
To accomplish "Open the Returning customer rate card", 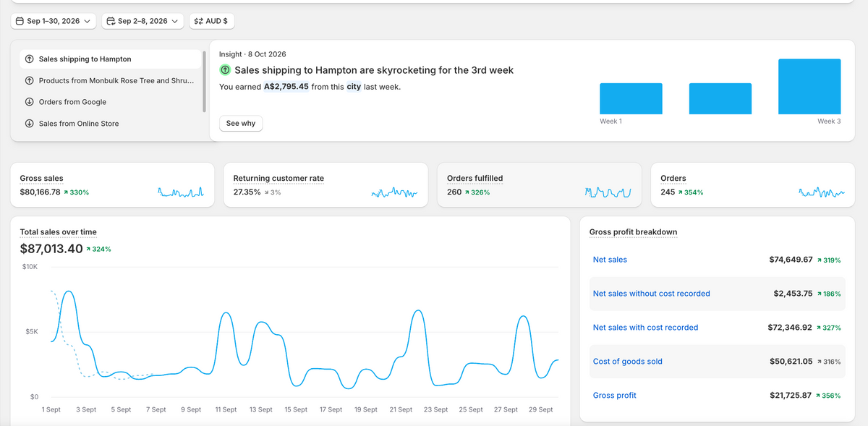I will coord(326,185).
